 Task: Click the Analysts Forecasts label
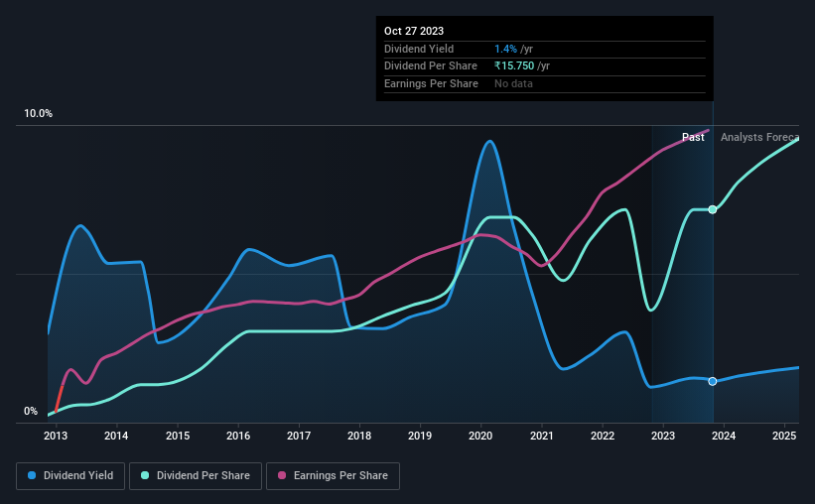click(x=759, y=137)
